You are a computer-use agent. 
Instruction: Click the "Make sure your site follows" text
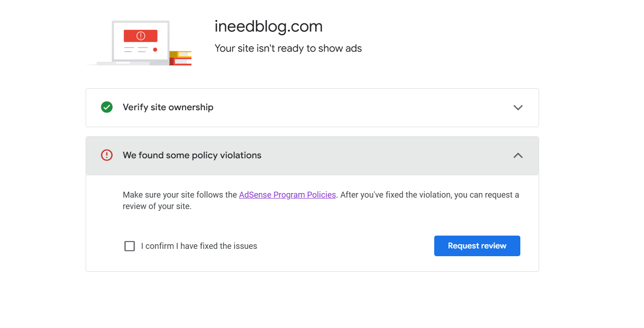180,195
